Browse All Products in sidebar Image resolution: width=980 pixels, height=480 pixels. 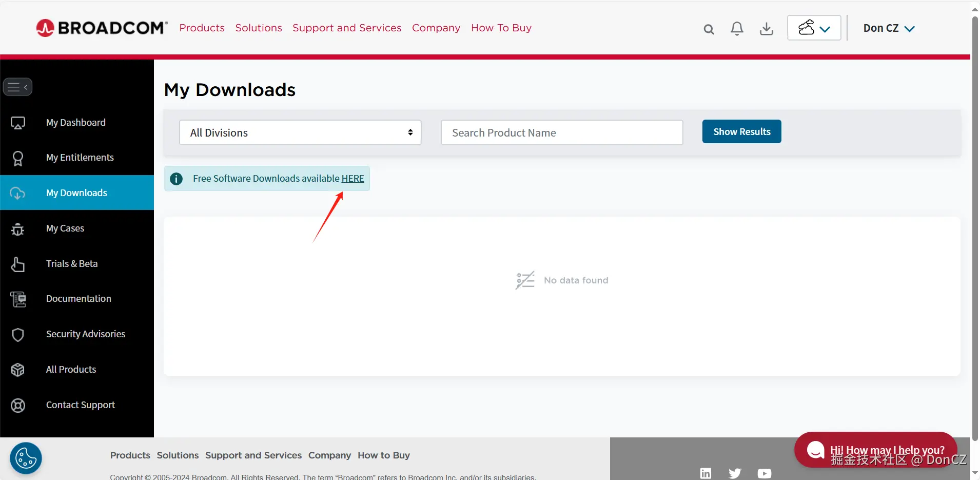pyautogui.click(x=71, y=369)
